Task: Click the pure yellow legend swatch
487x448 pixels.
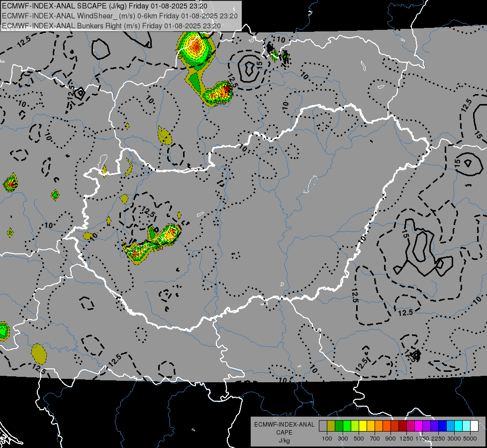Action: click(363, 426)
